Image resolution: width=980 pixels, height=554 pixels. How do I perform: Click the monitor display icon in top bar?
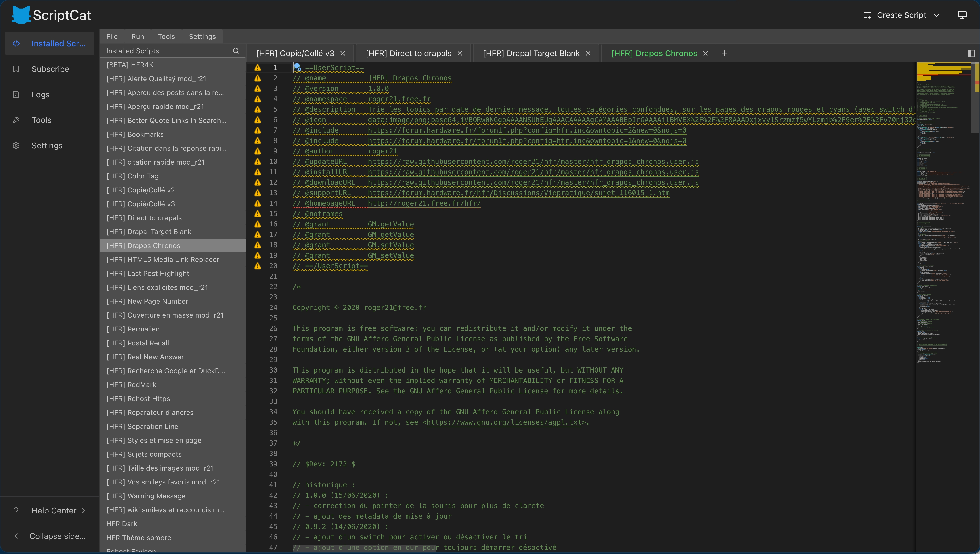962,15
